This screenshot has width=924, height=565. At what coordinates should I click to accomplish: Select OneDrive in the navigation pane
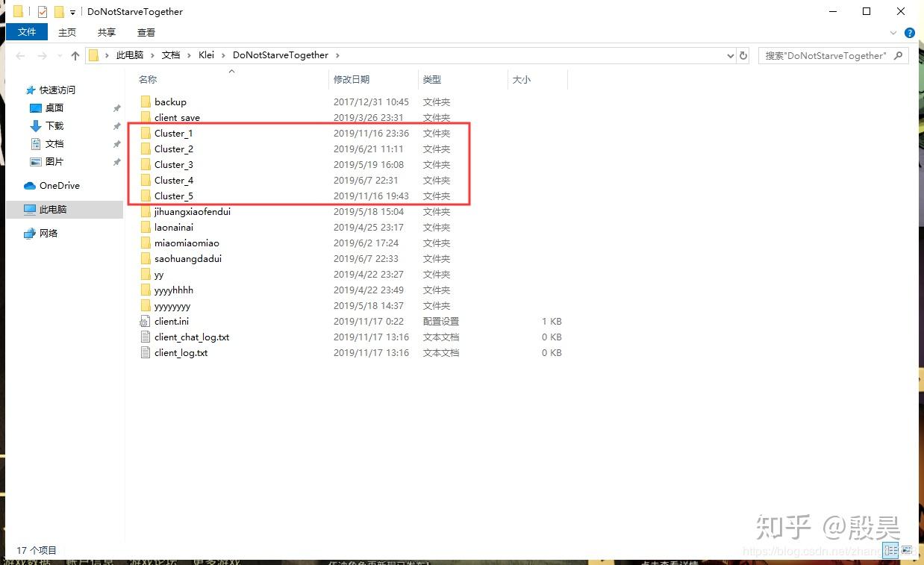click(60, 185)
